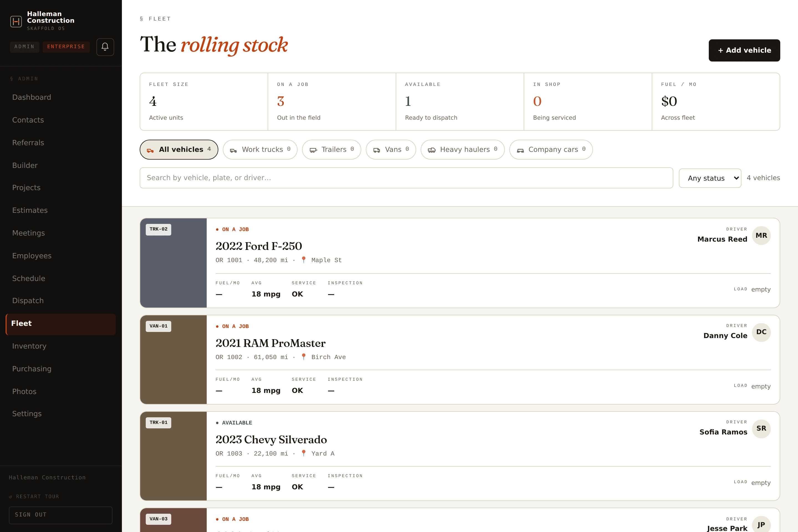798x532 pixels.
Task: Click the Marcus Reed MR avatar
Action: pos(761,236)
